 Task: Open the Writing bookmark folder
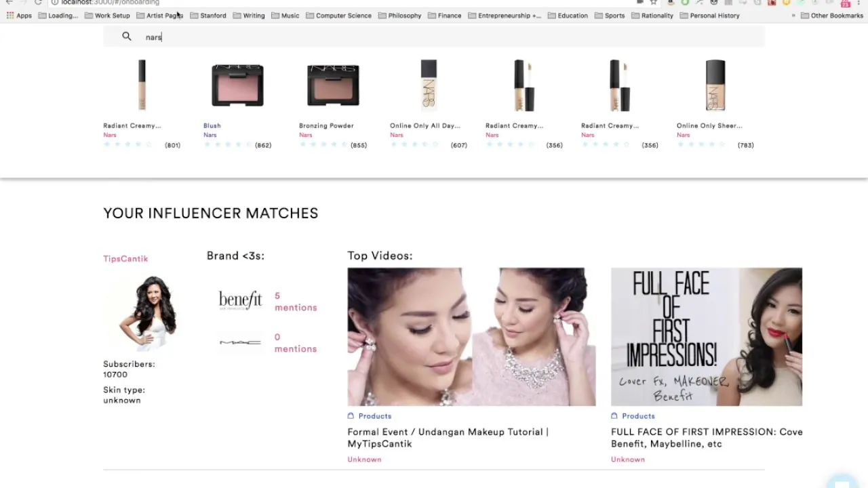[x=249, y=16]
